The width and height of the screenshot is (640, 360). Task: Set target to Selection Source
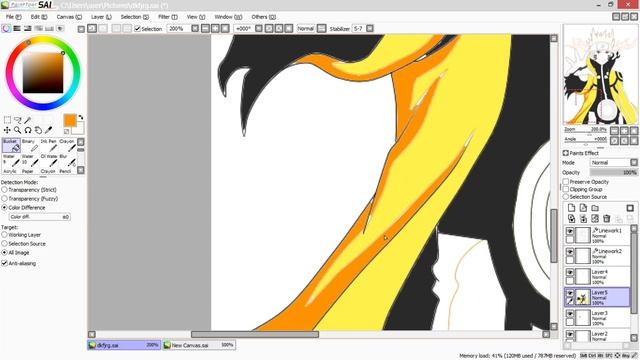coord(4,244)
